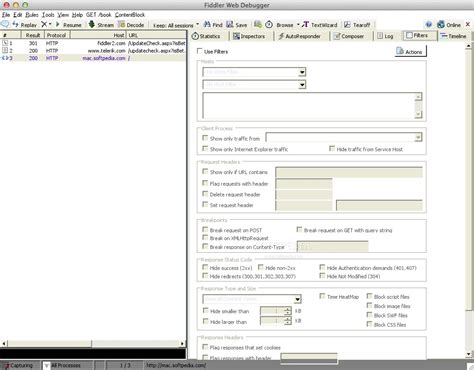Check Time HeatMap option
Image resolution: width=474 pixels, height=370 pixels.
coord(322,296)
